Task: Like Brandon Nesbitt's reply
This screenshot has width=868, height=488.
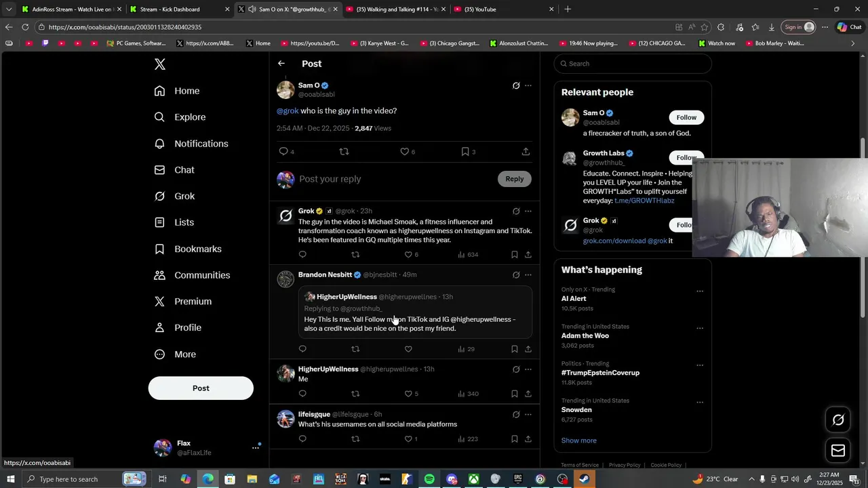Action: (408, 349)
